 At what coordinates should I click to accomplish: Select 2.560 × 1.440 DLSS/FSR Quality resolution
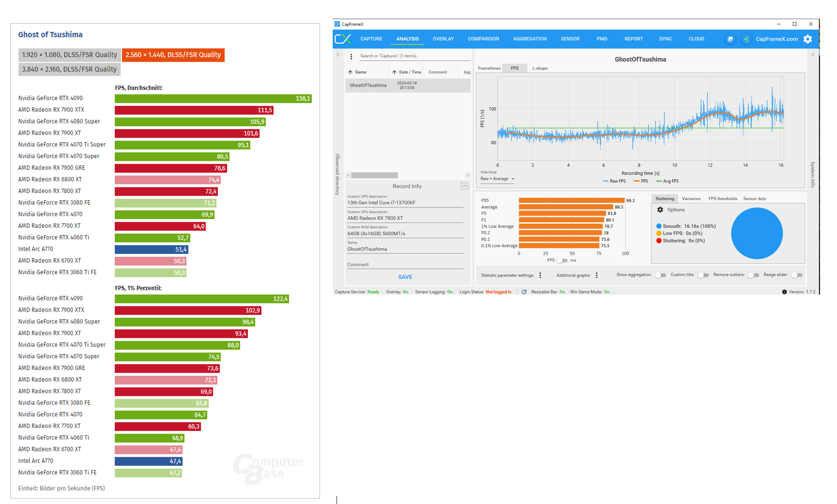173,55
